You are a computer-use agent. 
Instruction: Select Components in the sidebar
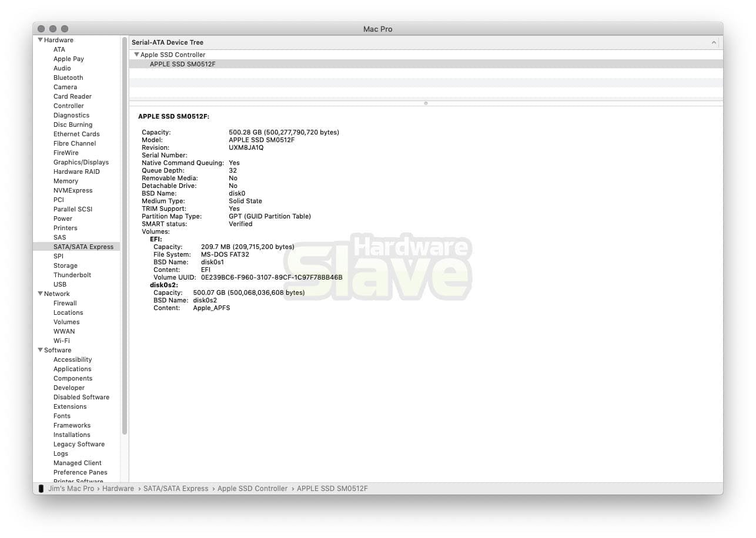[73, 378]
